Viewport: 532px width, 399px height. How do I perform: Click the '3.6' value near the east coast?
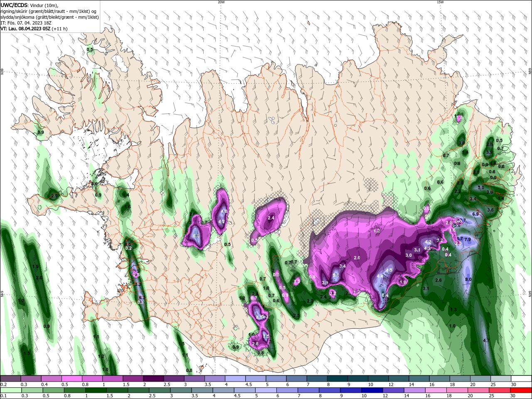490,210
